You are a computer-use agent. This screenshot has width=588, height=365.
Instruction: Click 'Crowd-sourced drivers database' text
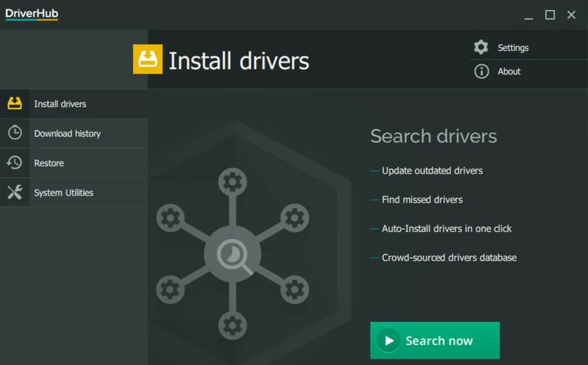click(449, 257)
